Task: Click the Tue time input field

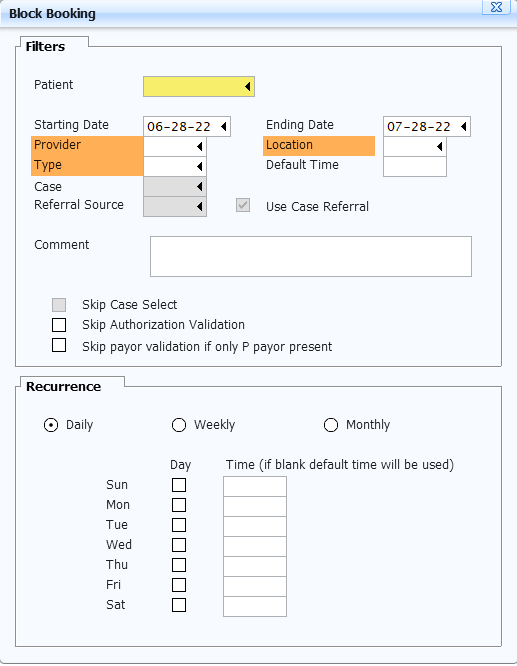Action: coord(255,526)
